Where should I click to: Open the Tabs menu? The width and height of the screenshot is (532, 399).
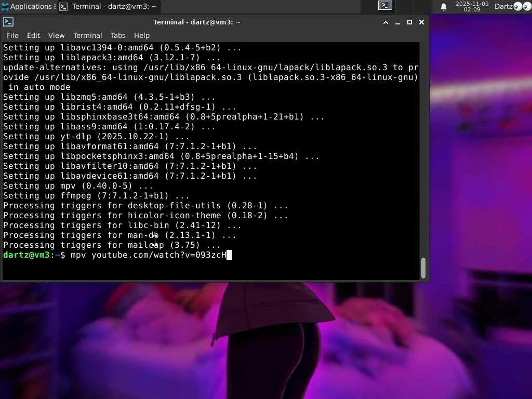coord(118,35)
